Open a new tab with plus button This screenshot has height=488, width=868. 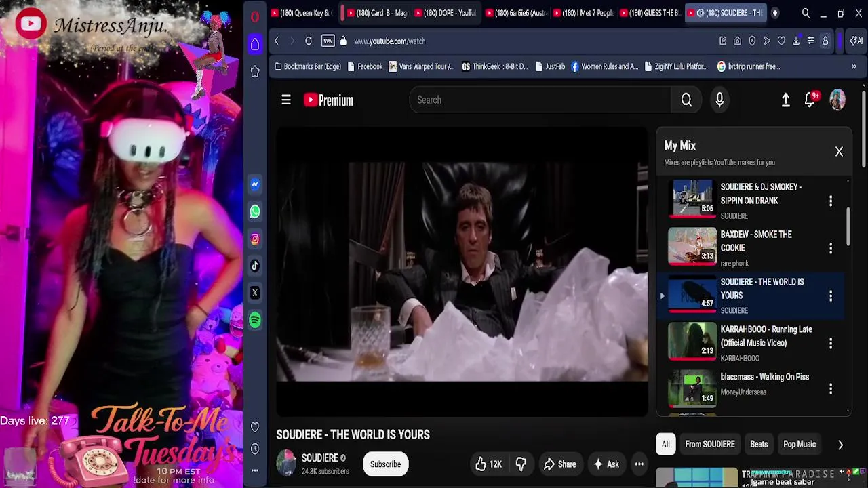tap(775, 13)
